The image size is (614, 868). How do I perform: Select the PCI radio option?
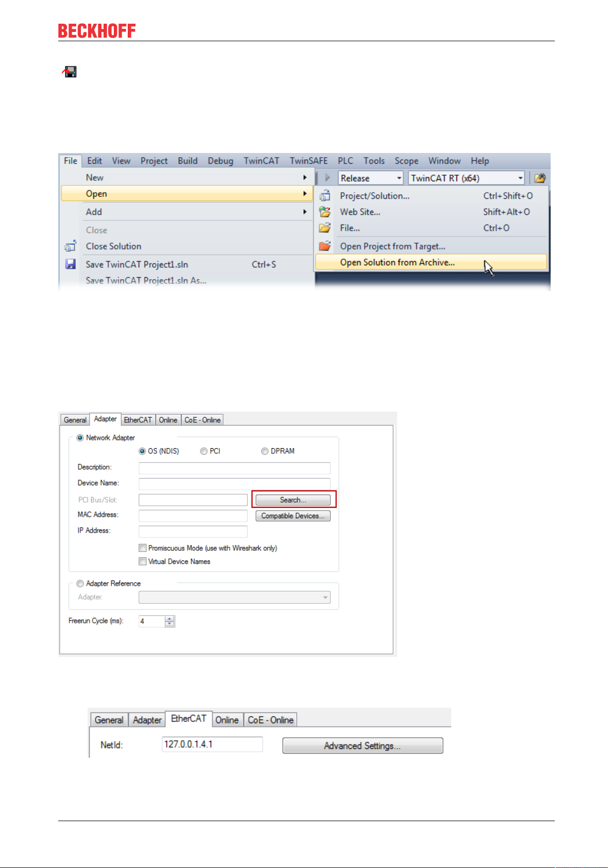click(x=204, y=451)
